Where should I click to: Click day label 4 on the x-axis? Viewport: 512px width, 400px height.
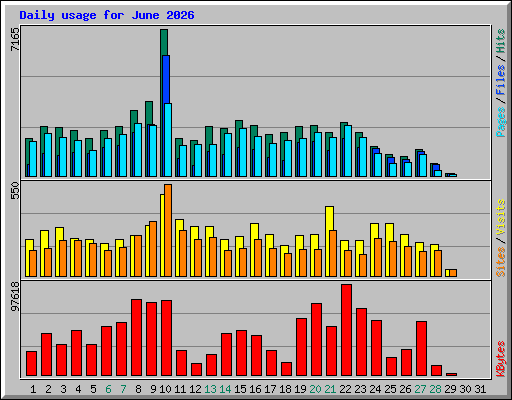(78, 389)
